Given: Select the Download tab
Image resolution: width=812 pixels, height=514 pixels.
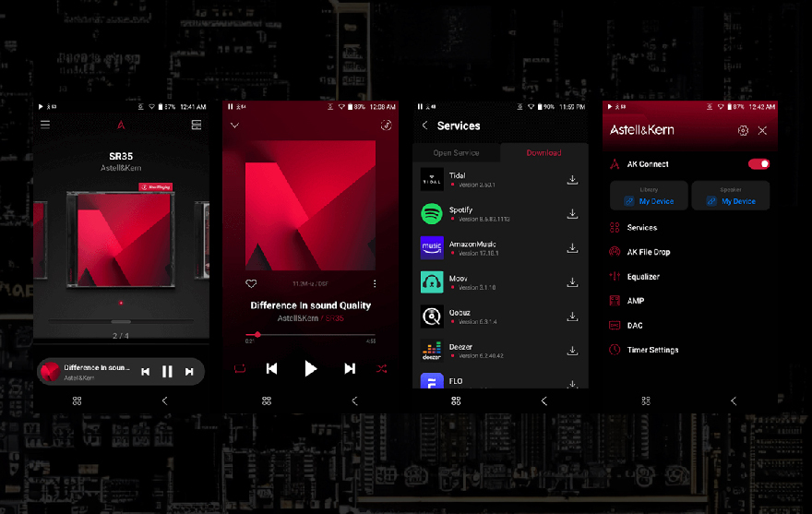Looking at the screenshot, I should 543,153.
